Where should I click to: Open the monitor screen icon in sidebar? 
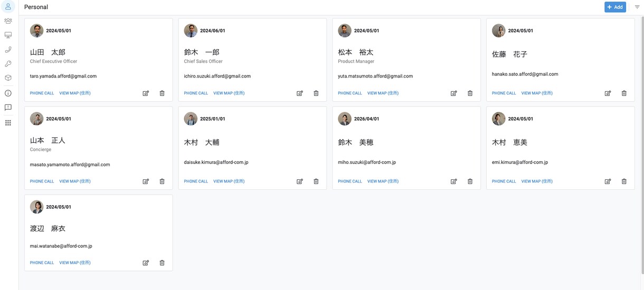coord(8,35)
